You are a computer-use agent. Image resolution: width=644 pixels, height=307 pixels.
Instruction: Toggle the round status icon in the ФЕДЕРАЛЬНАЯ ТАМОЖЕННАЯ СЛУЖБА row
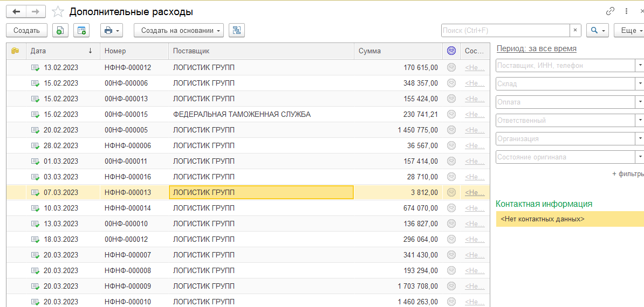pos(451,114)
